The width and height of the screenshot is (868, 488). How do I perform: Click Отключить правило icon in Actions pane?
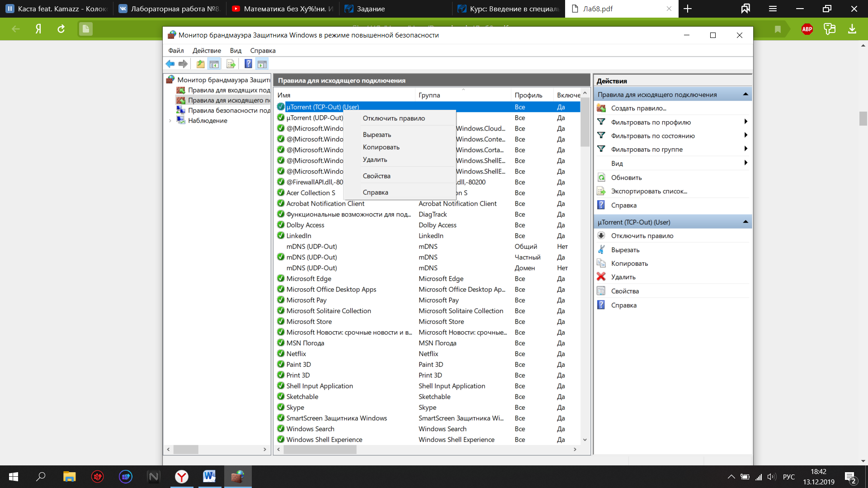click(x=601, y=235)
